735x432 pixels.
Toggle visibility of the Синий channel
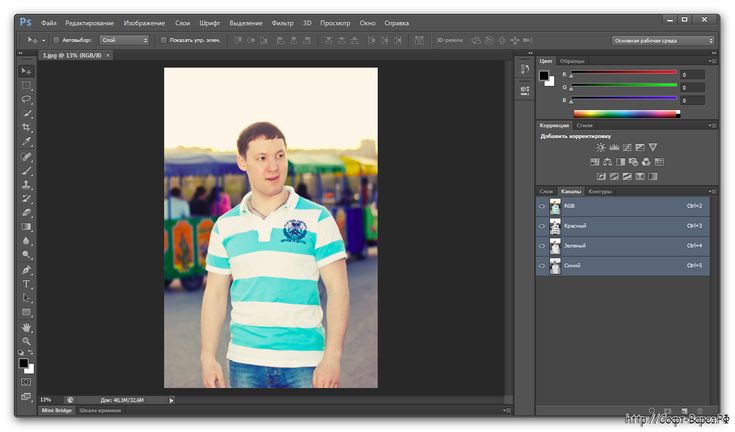pos(542,266)
